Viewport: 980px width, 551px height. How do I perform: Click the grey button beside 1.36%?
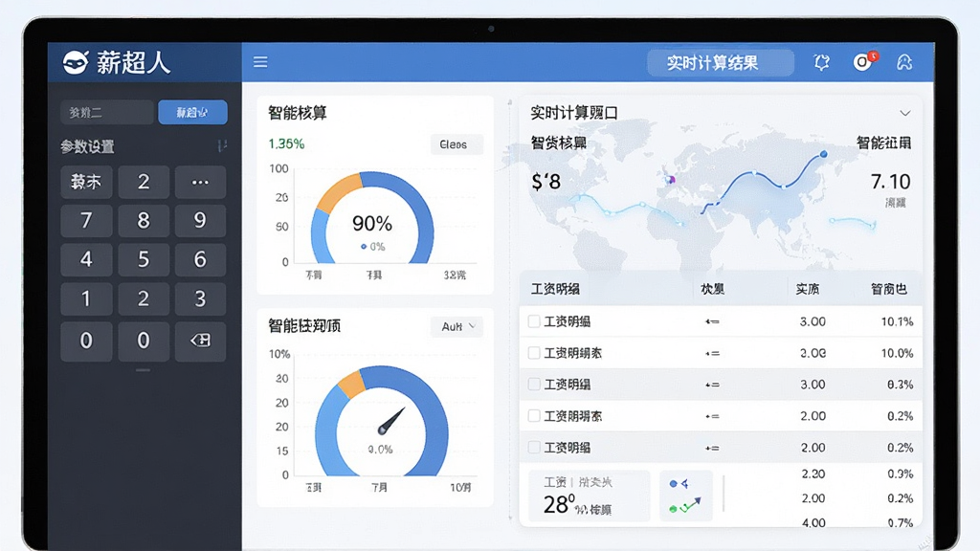tap(457, 144)
